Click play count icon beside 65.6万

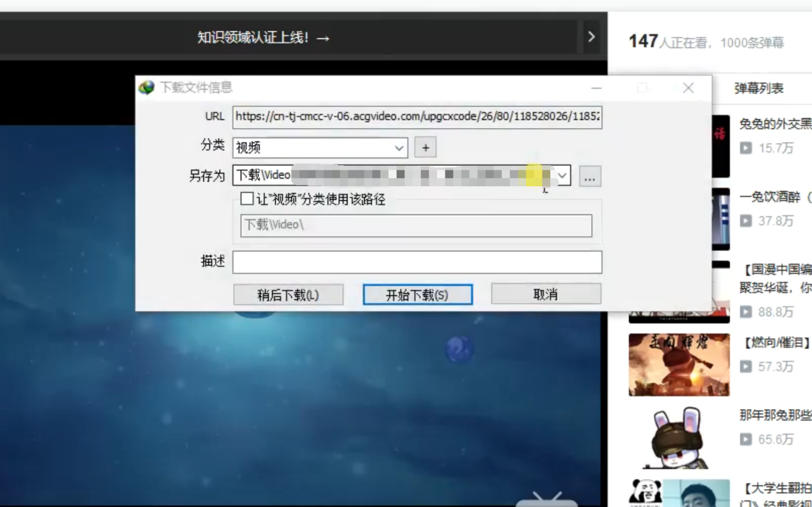tap(746, 439)
